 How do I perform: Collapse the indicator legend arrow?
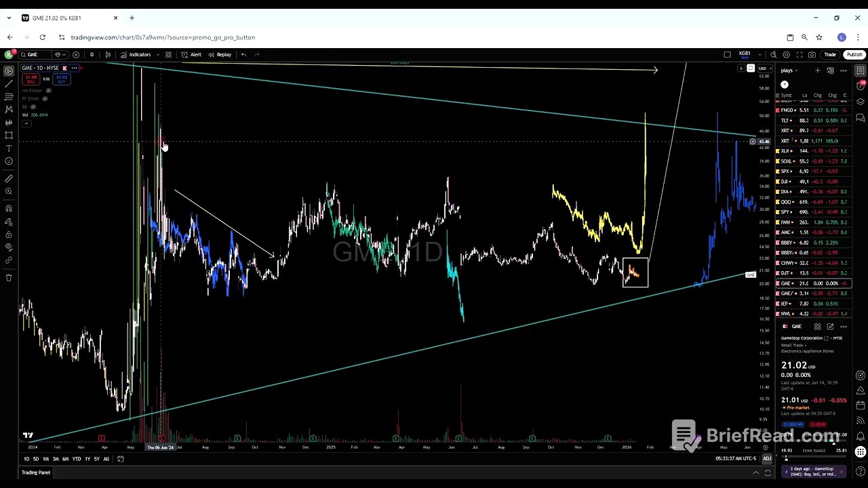coord(26,123)
